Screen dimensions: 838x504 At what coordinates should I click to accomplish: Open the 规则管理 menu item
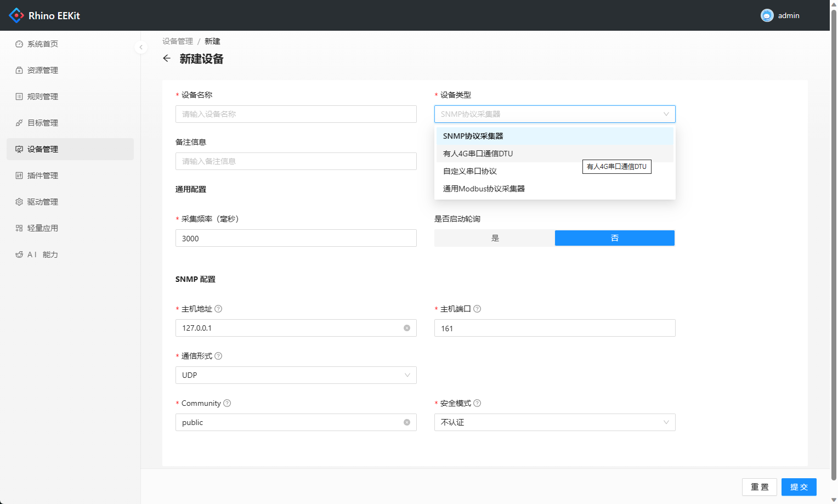[70, 97]
